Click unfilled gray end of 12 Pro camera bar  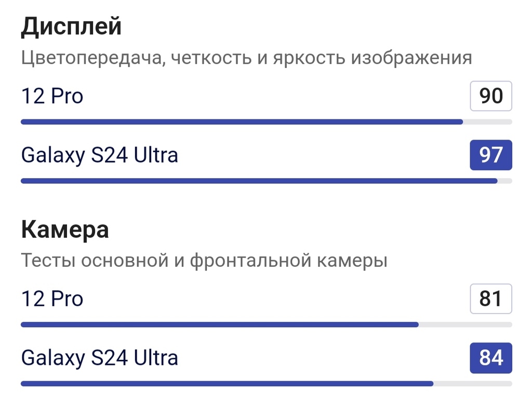point(465,325)
